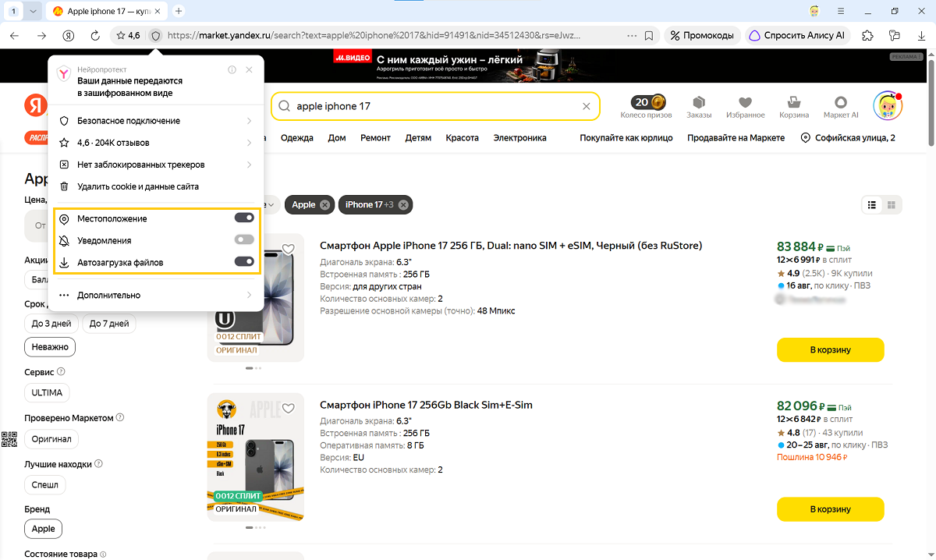Add the 82 096 ₽ iPhone to cart
Image resolution: width=936 pixels, height=560 pixels.
coord(831,509)
